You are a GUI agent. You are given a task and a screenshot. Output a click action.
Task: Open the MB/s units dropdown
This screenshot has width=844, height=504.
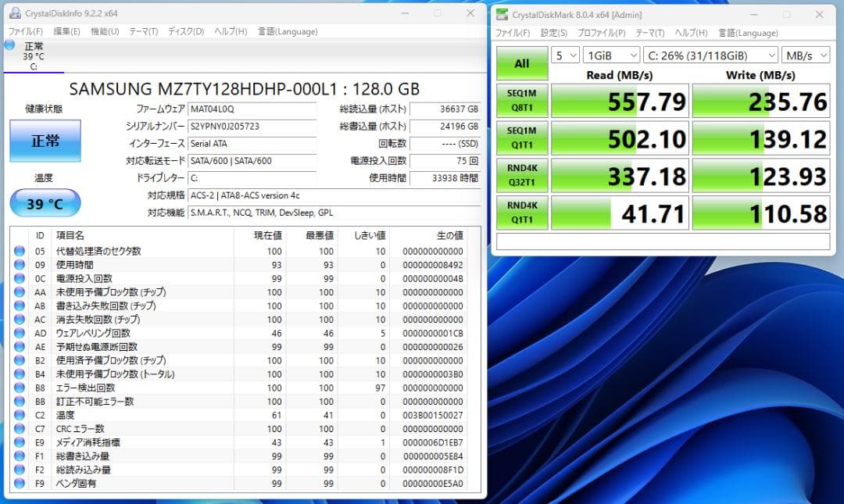[806, 55]
